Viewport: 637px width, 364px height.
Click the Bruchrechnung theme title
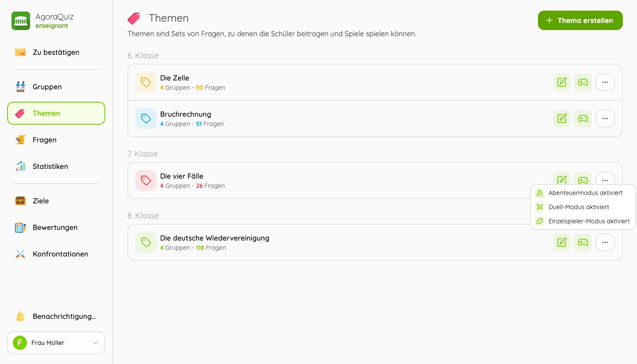pyautogui.click(x=186, y=114)
